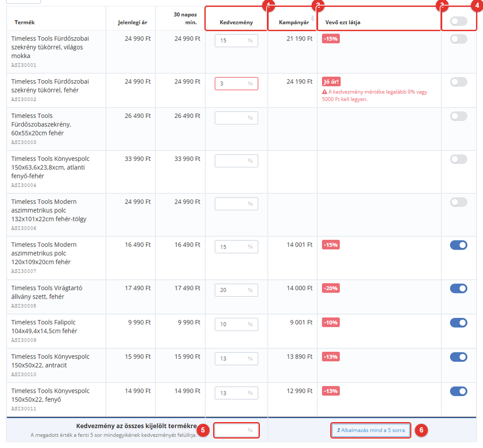Select product Fürdőszobai szekrény tükörrel, fehér

[50, 86]
